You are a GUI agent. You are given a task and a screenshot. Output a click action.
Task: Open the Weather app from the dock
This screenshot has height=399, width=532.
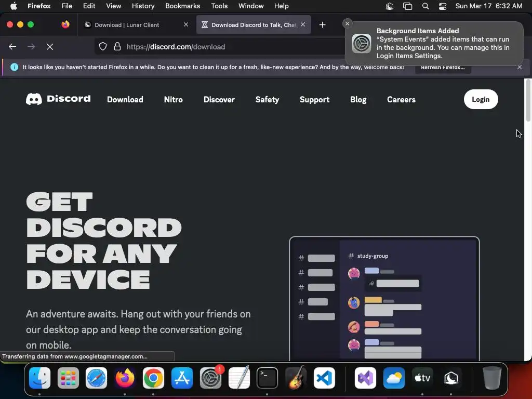click(394, 378)
